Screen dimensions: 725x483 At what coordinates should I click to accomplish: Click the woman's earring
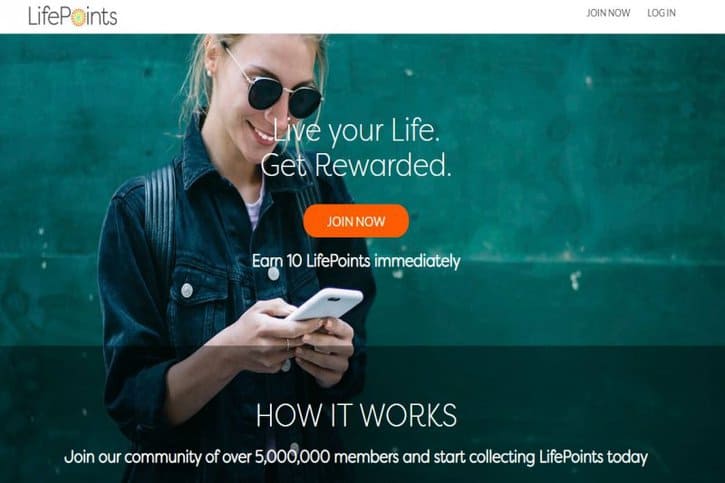coord(209,73)
